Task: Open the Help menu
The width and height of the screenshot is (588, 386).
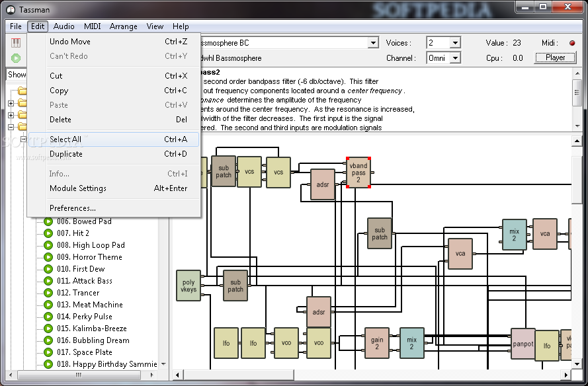Action: [x=181, y=26]
